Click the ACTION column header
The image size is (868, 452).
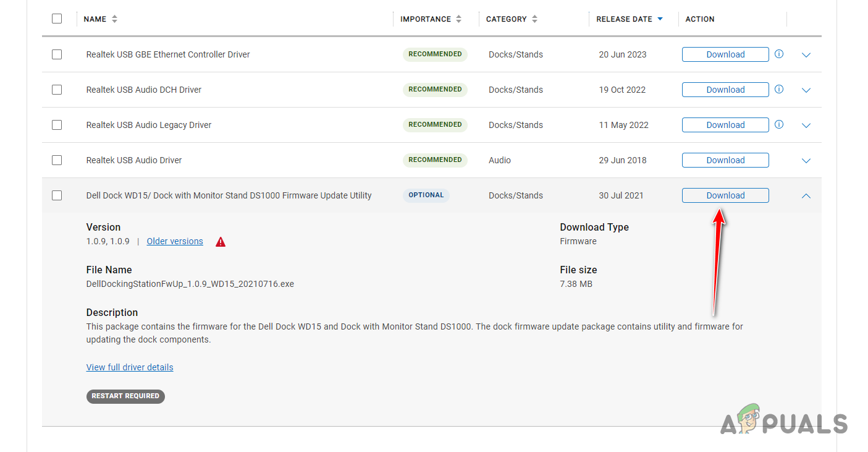[x=700, y=19]
